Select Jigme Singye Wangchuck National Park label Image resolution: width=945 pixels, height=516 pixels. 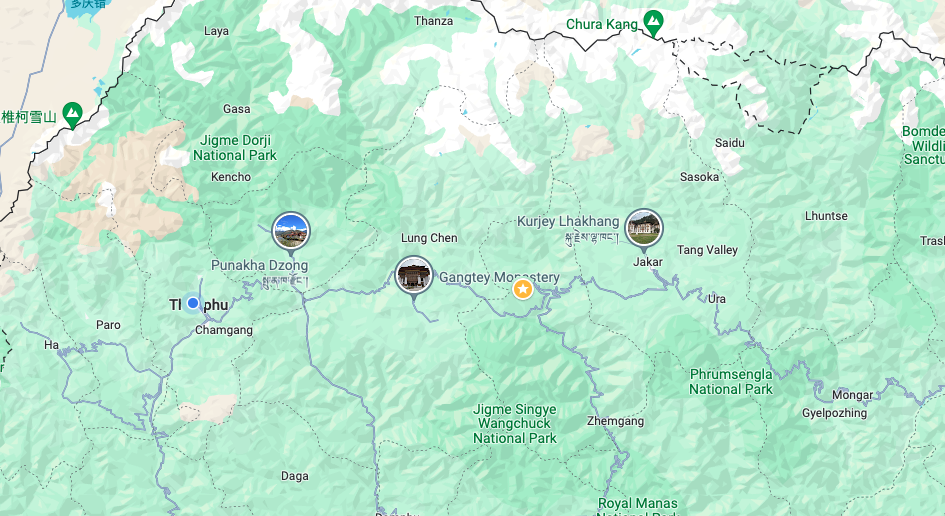[515, 424]
